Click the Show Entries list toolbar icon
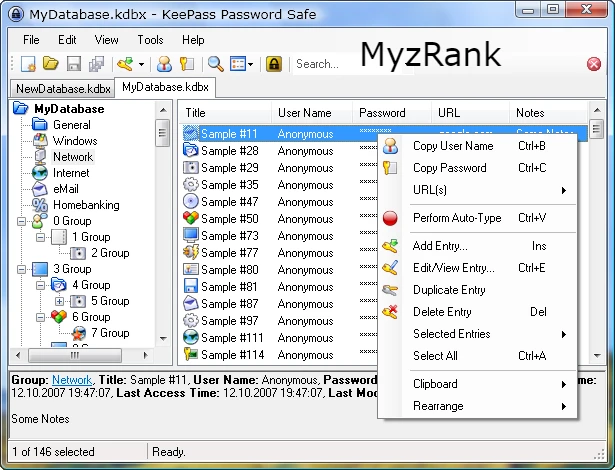Viewport: 615px width, 470px height. click(238, 64)
